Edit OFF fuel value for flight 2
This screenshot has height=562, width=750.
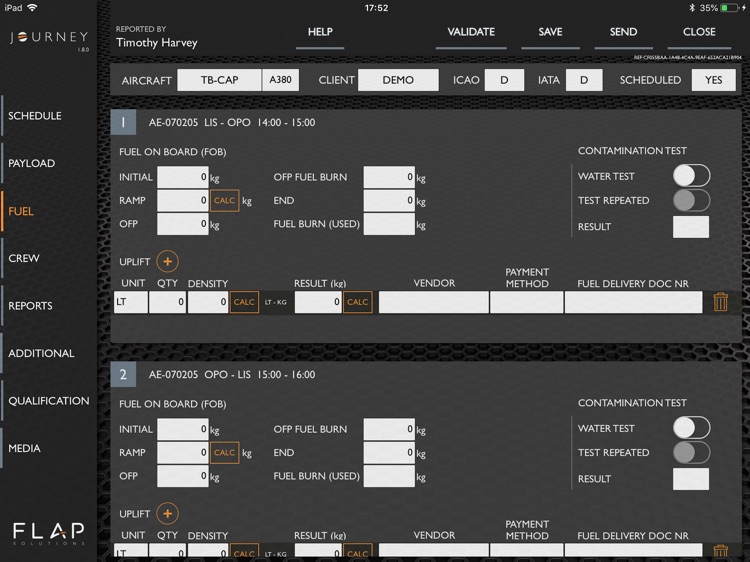(183, 476)
